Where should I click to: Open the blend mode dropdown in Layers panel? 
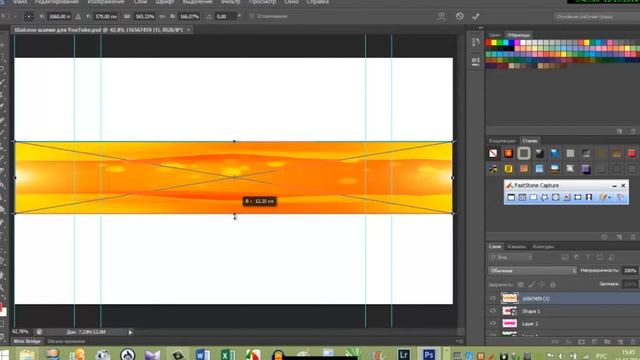point(533,271)
